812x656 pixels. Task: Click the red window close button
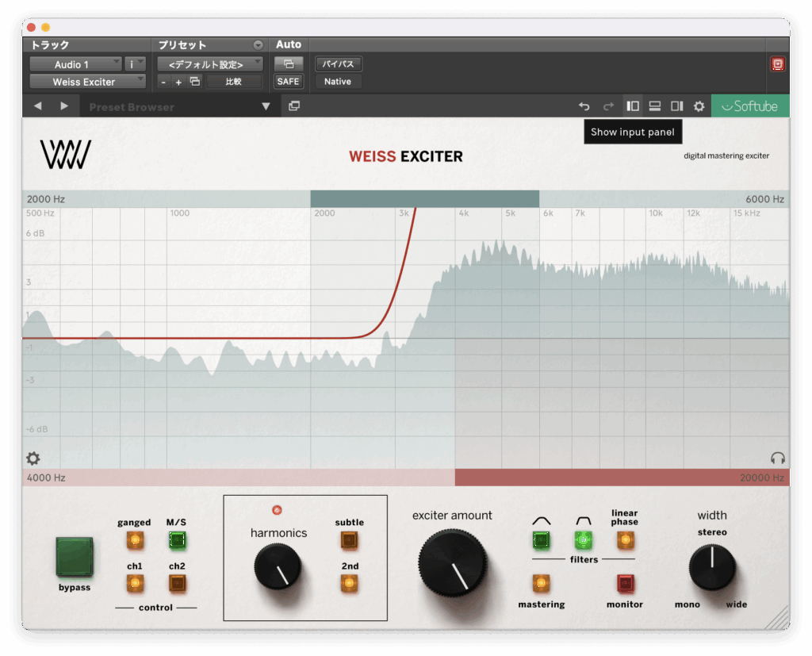pyautogui.click(x=31, y=28)
